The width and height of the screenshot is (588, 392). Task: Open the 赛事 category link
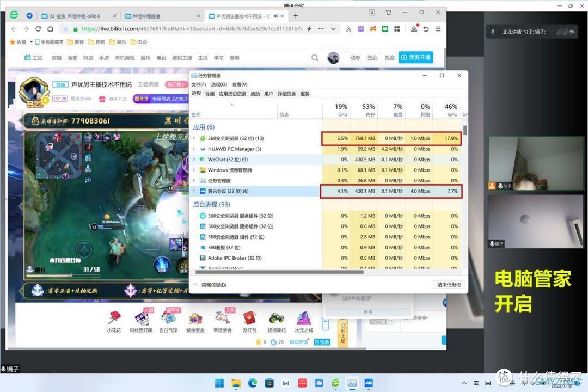coord(234,58)
